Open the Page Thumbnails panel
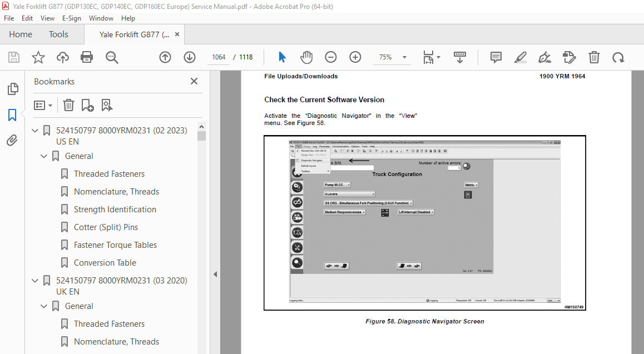The width and height of the screenshot is (644, 354). pos(13,88)
